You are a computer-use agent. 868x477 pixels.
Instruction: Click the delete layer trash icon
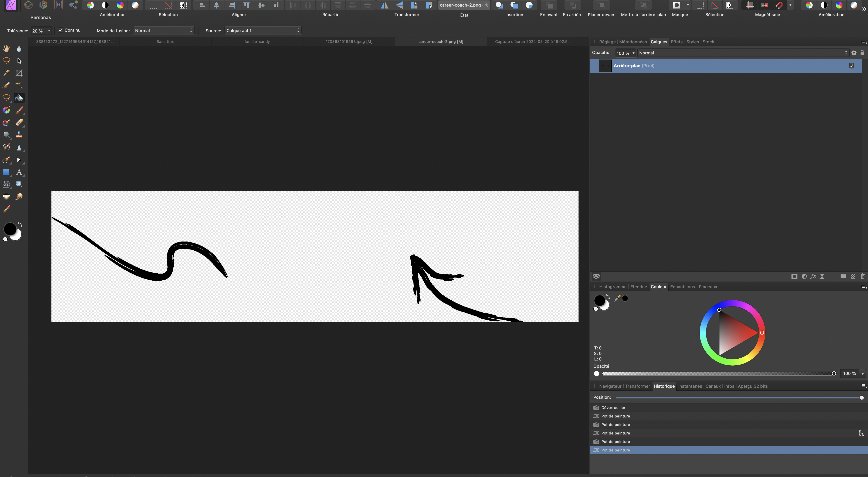(x=863, y=276)
